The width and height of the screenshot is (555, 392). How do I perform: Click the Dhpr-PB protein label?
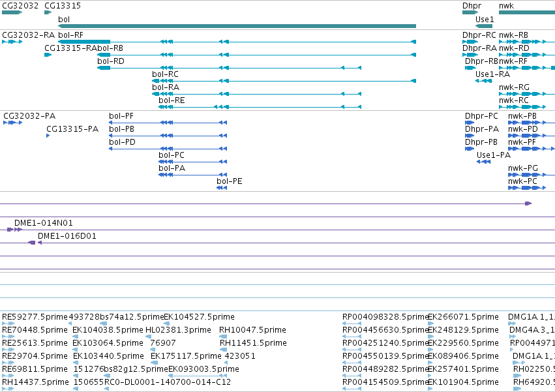coord(481,142)
